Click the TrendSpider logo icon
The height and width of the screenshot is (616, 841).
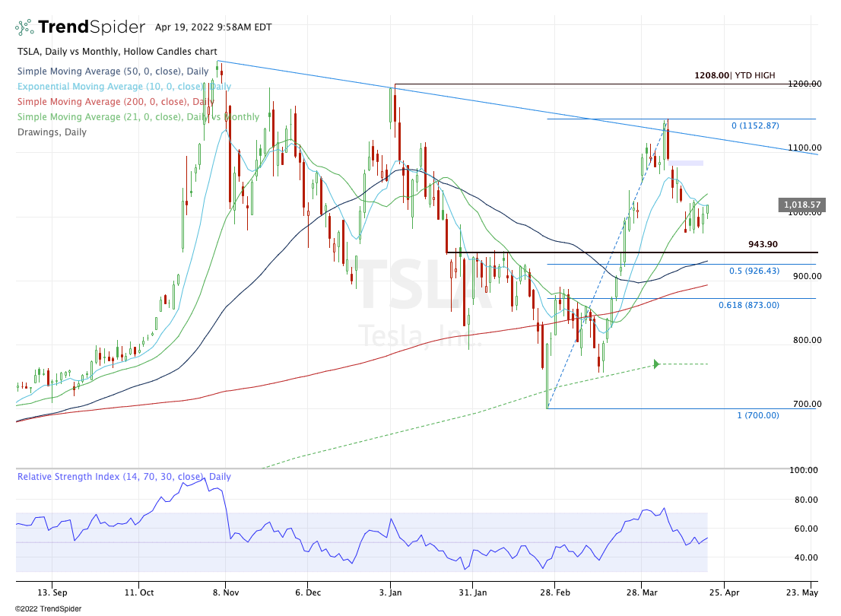[x=24, y=27]
